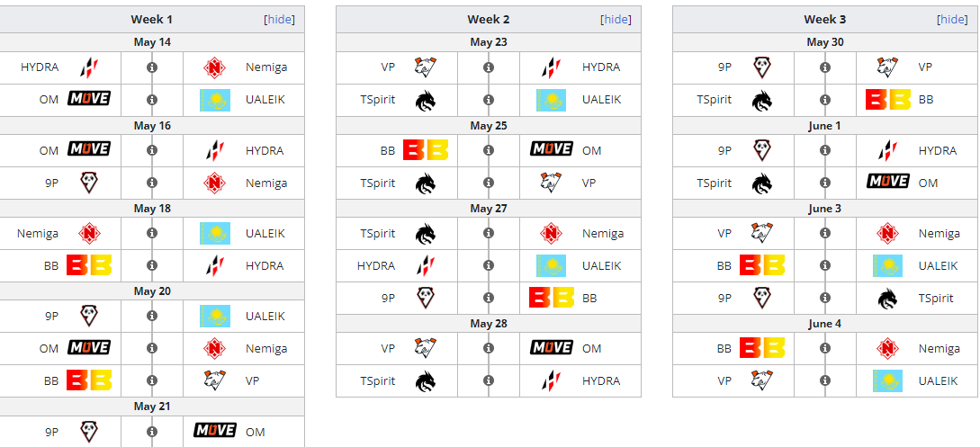Image resolution: width=980 pixels, height=447 pixels.
Task: Click 9P panda logo on May 30
Action: (x=761, y=67)
